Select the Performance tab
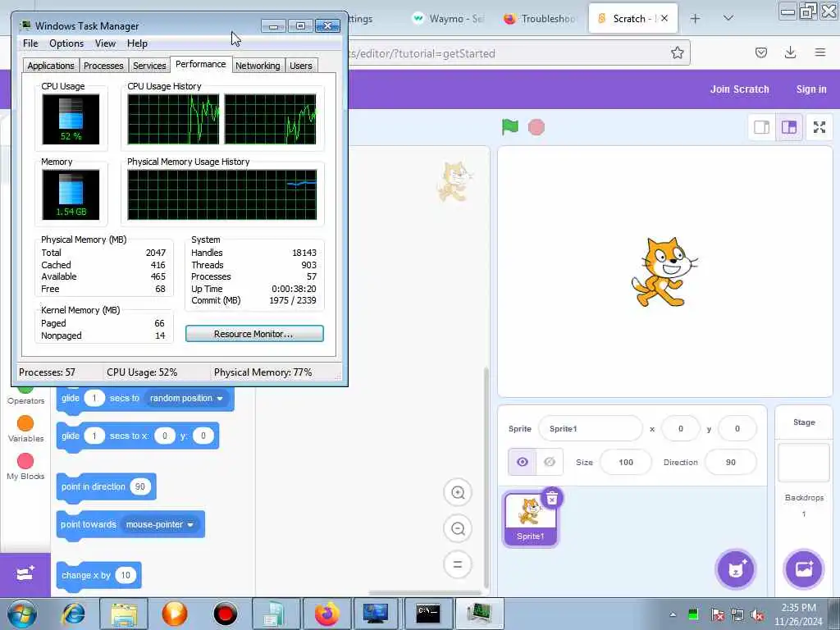Viewport: 840px width, 630px height. click(x=201, y=64)
